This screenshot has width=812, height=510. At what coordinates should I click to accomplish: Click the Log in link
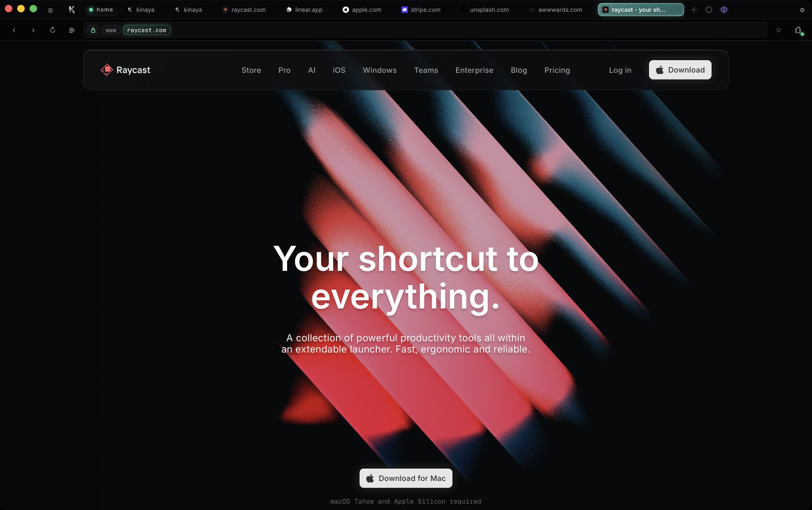[x=620, y=70]
